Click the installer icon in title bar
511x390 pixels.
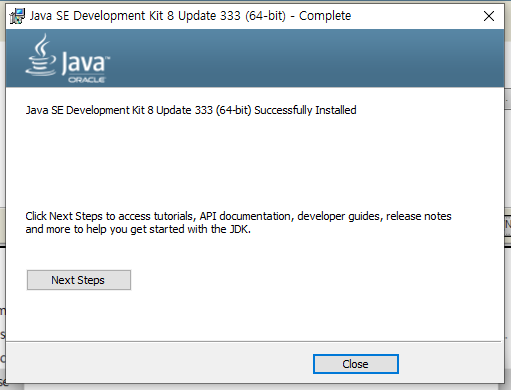point(17,16)
